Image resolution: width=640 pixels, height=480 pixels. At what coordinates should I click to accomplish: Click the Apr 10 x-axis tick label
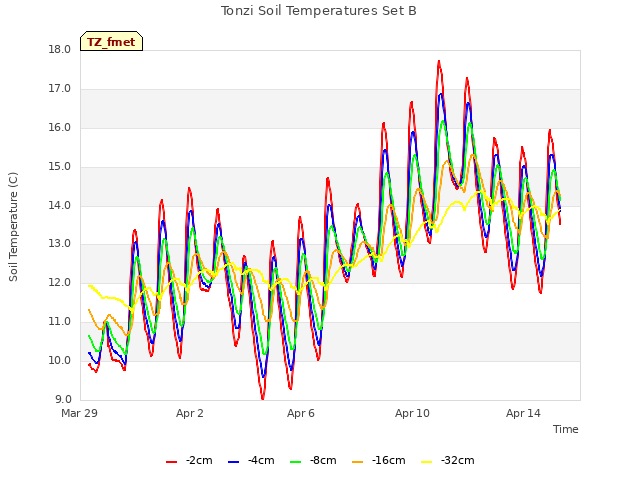[412, 413]
